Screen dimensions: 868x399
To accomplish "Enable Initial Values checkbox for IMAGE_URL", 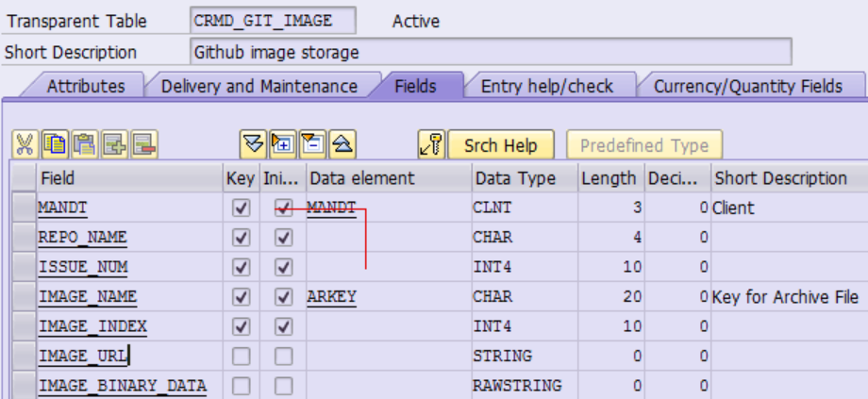I will [283, 357].
